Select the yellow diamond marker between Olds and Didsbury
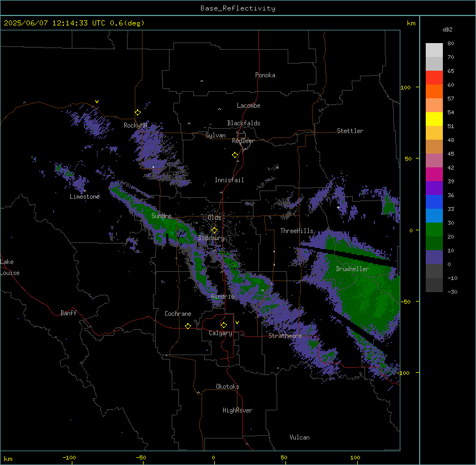 pos(214,230)
